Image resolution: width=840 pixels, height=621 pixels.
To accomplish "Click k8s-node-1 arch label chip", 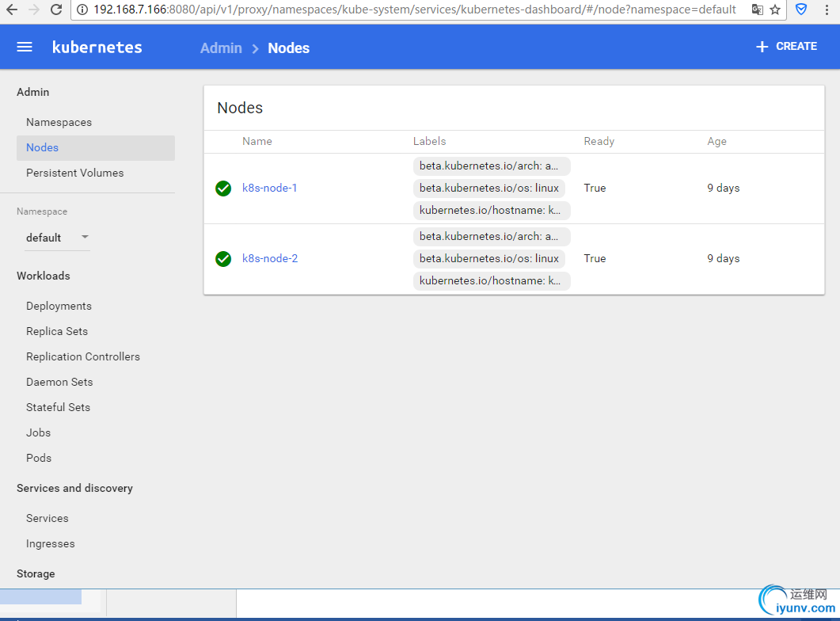I will (491, 166).
